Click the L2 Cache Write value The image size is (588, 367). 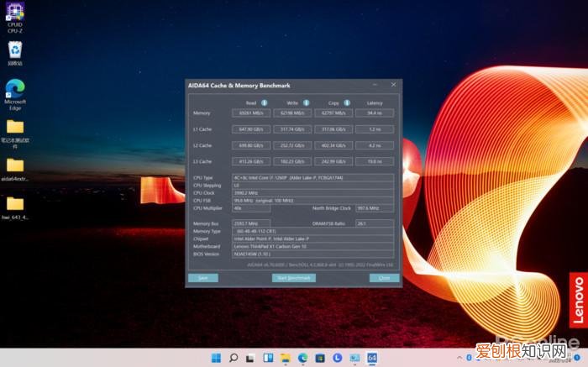(292, 145)
